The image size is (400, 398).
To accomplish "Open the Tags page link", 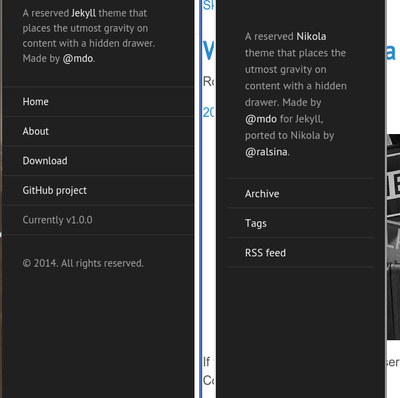I will (x=300, y=223).
